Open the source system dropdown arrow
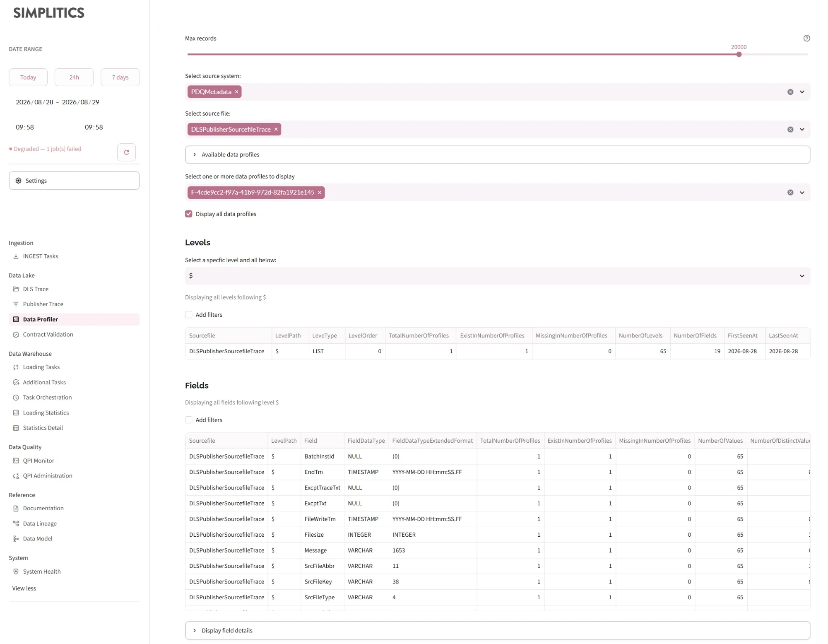828x644 pixels. click(x=802, y=92)
